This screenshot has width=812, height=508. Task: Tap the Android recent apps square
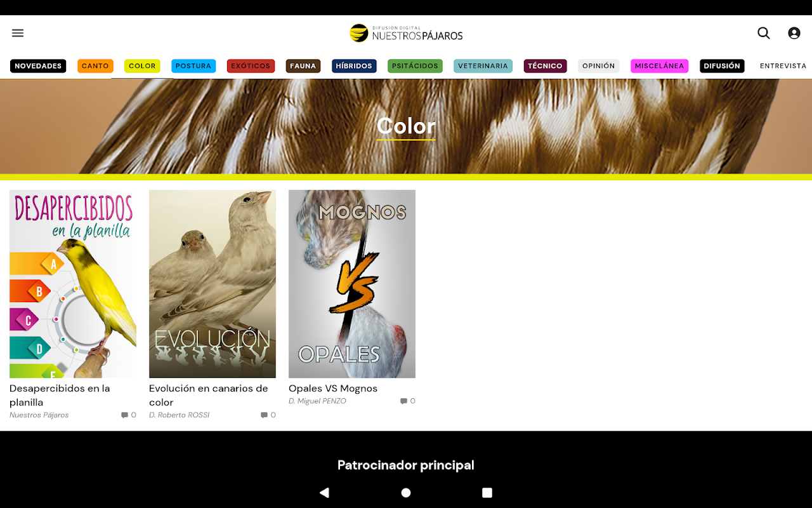[x=487, y=493]
